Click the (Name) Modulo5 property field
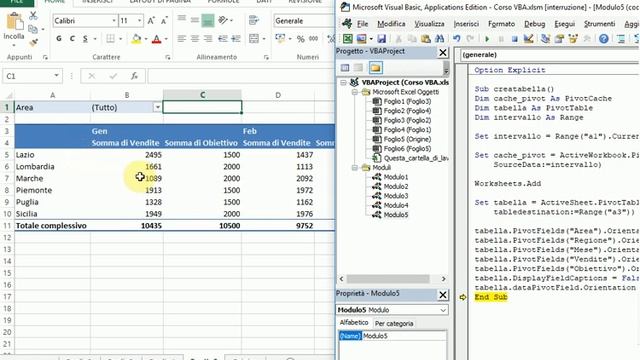This screenshot has width=640, height=360. tap(392, 336)
